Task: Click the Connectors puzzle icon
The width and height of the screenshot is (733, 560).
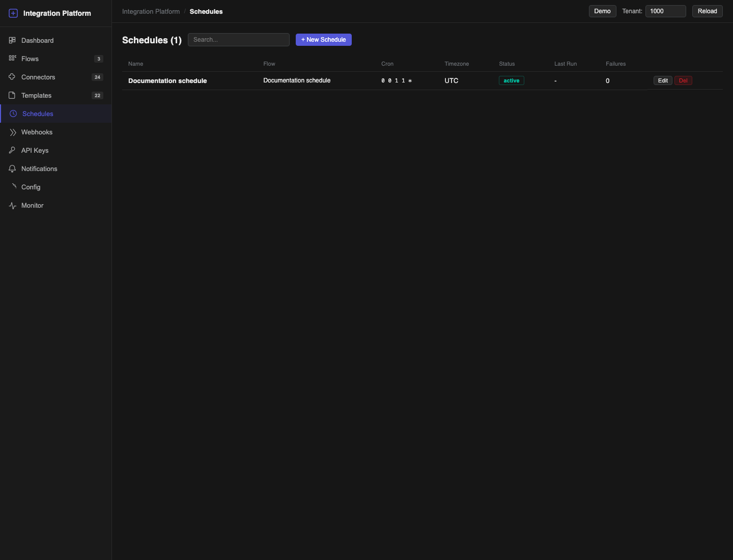Action: (x=12, y=77)
